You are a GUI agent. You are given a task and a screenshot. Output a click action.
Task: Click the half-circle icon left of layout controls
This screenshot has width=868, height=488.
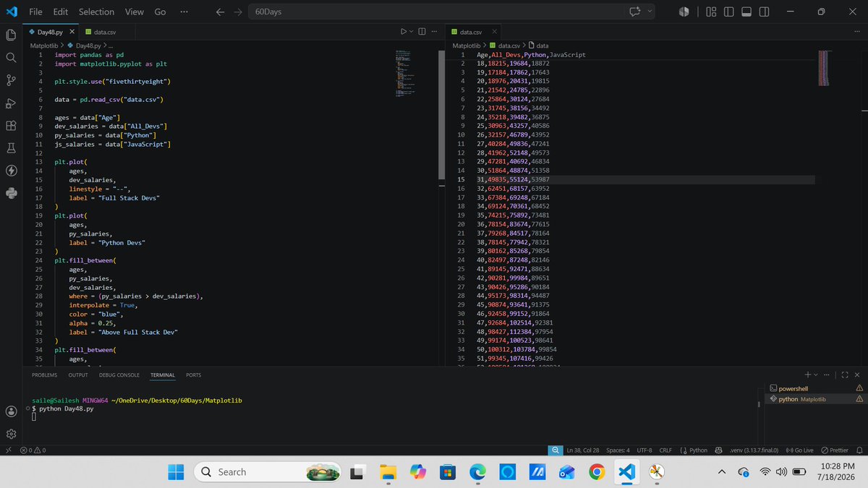[684, 12]
